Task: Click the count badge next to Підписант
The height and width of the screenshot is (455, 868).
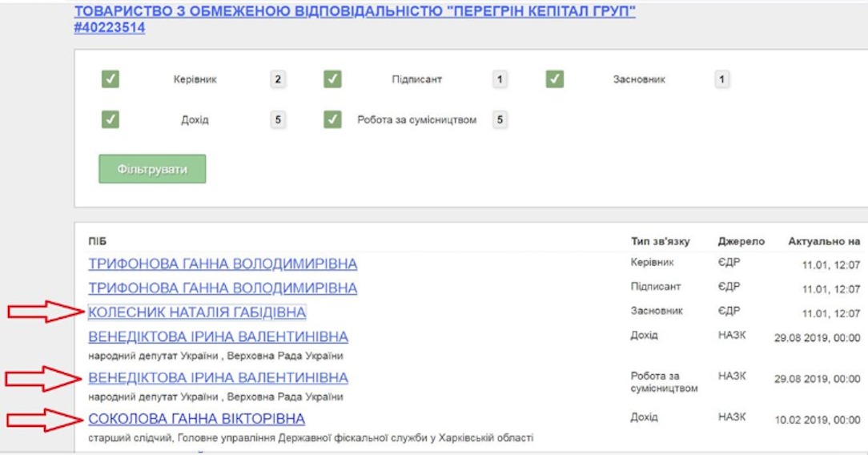Action: pyautogui.click(x=500, y=79)
